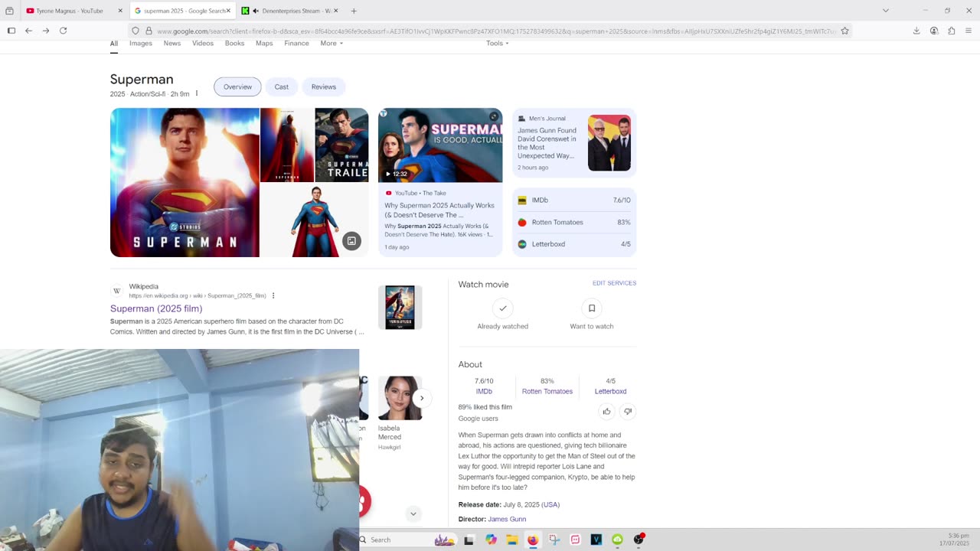This screenshot has height=551, width=980.
Task: Expand the More search filters dropdown
Action: [x=332, y=43]
